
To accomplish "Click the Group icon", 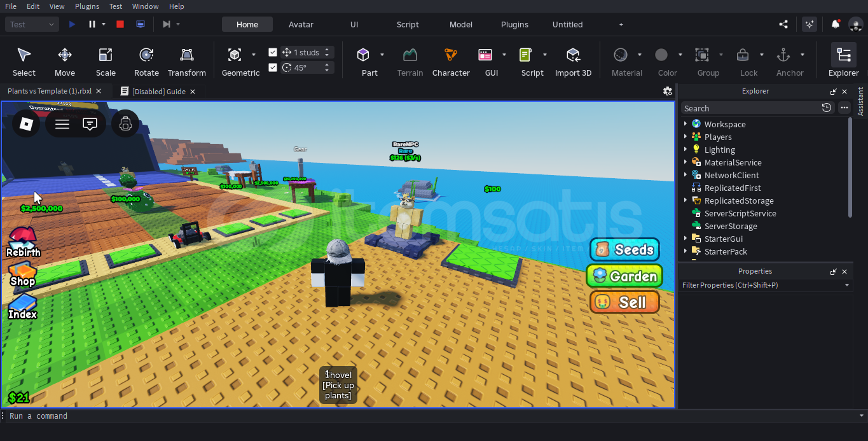I will pos(702,55).
